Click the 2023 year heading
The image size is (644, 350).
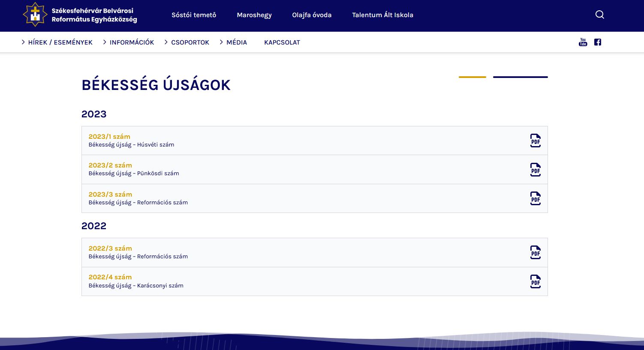pos(94,114)
